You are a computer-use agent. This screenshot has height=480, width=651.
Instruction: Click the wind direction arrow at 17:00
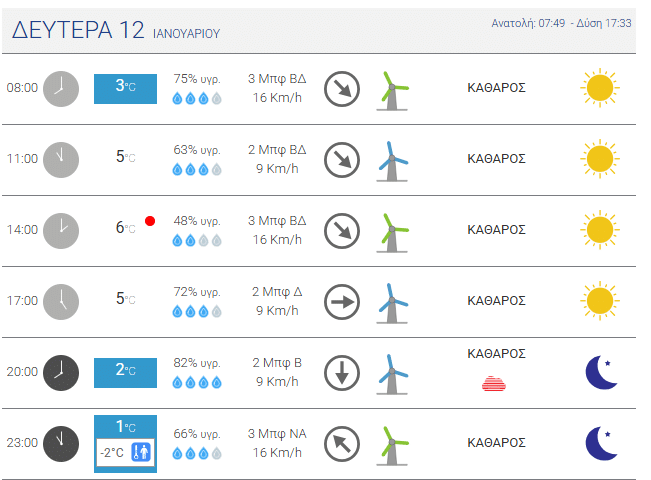(x=342, y=301)
